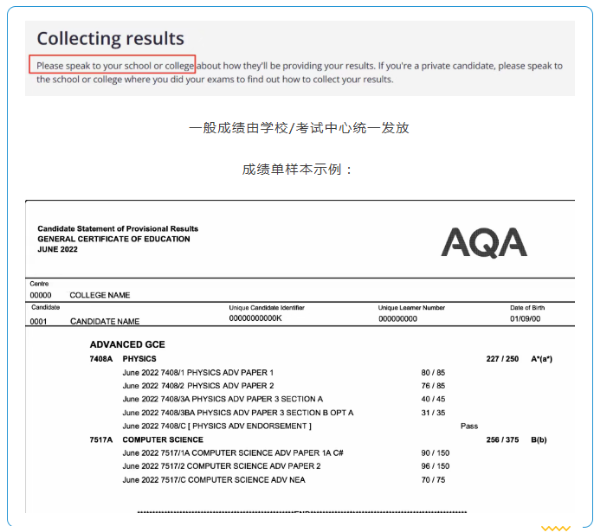Click Unique Candidate Identifier value '00000000000K'

pyautogui.click(x=256, y=318)
